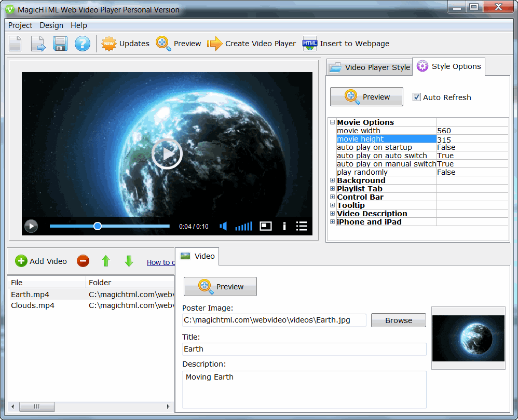The height and width of the screenshot is (420, 518).
Task: Click Preview button in Style Options panel
Action: tap(366, 96)
